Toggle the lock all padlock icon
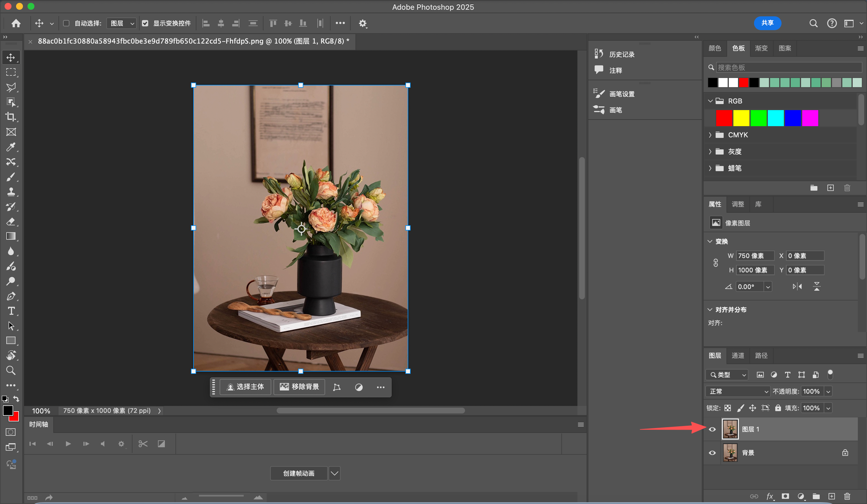 coord(778,408)
